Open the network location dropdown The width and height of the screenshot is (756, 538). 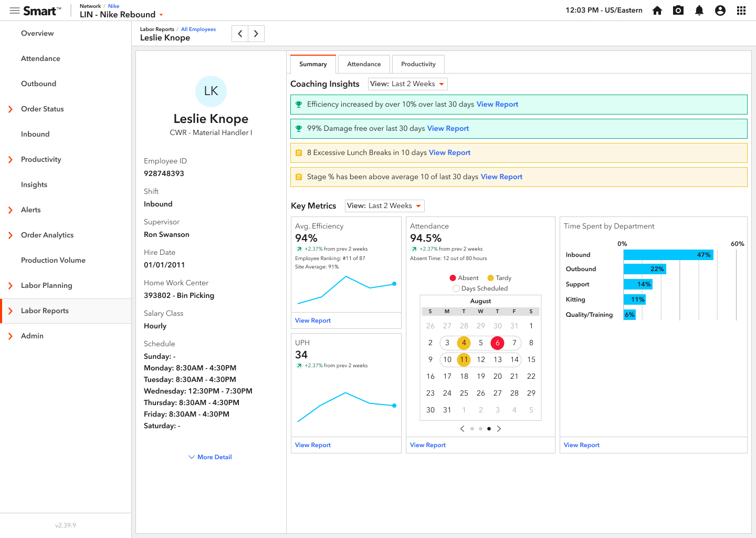pyautogui.click(x=161, y=15)
